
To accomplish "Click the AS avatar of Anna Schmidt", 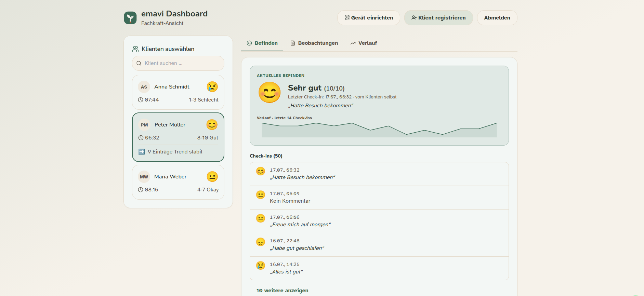I will [144, 87].
